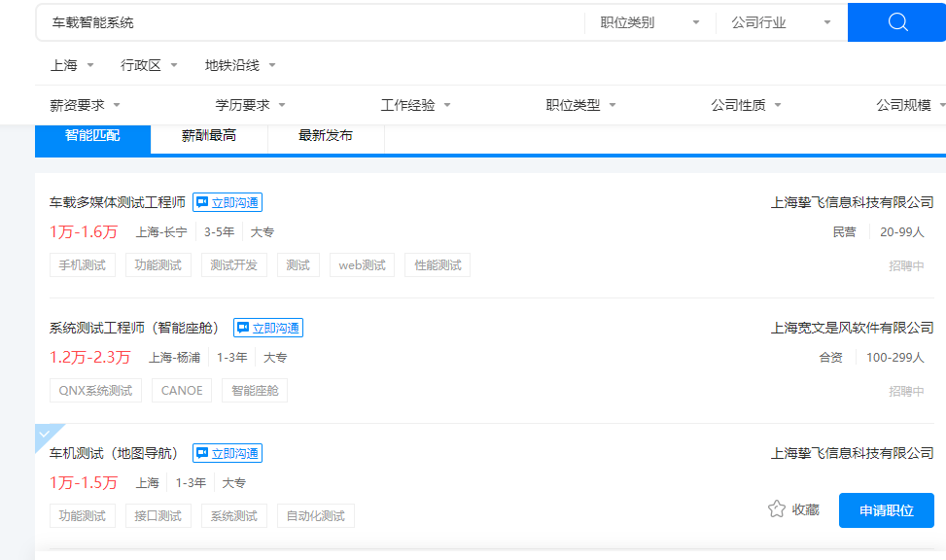
Task: Click the 1万-1.5万 salary text
Action: (x=84, y=483)
